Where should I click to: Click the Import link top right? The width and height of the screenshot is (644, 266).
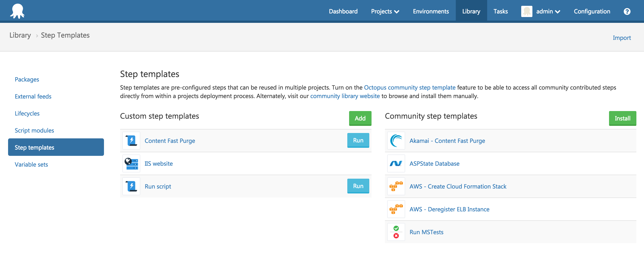click(x=622, y=37)
